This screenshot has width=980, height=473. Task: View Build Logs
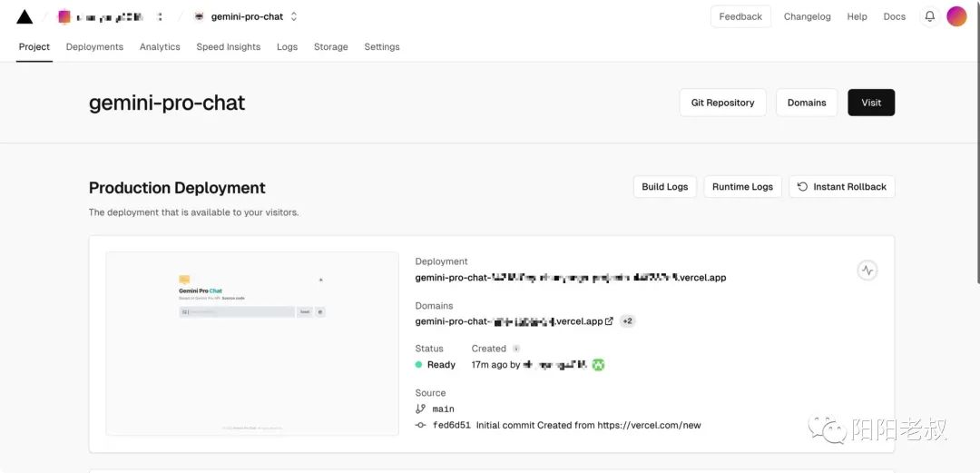664,187
